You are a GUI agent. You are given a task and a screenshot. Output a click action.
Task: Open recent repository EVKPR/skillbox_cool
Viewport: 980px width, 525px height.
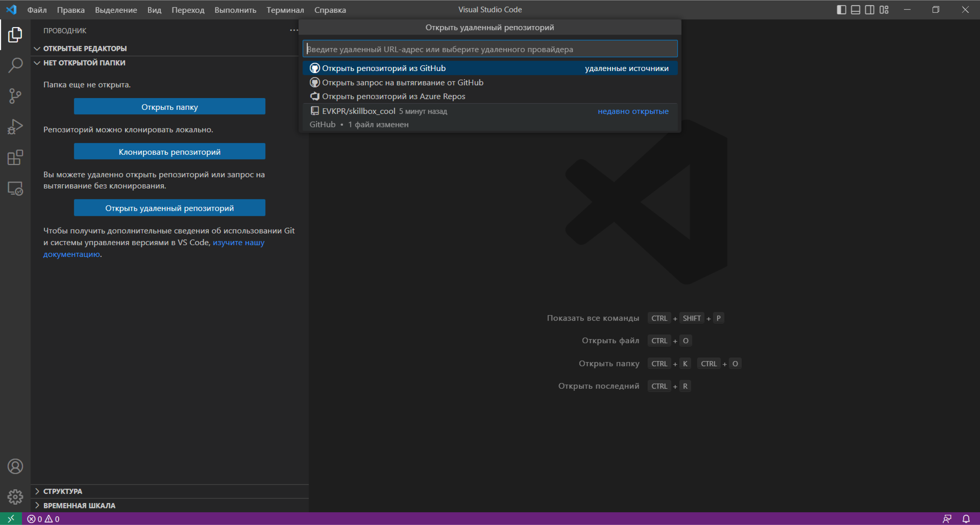pyautogui.click(x=490, y=118)
